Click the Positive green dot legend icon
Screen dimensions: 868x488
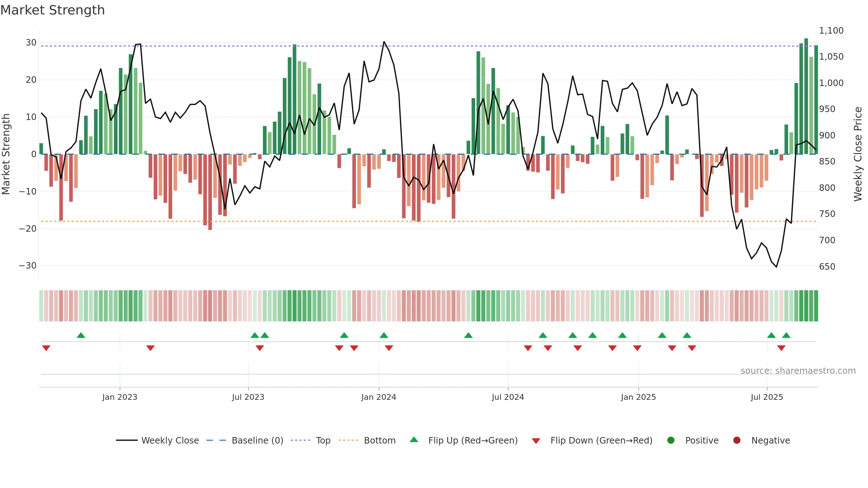[671, 440]
